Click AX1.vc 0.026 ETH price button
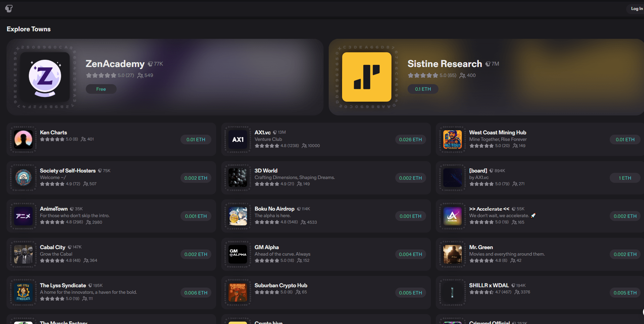Image resolution: width=644 pixels, height=324 pixels. [x=410, y=139]
